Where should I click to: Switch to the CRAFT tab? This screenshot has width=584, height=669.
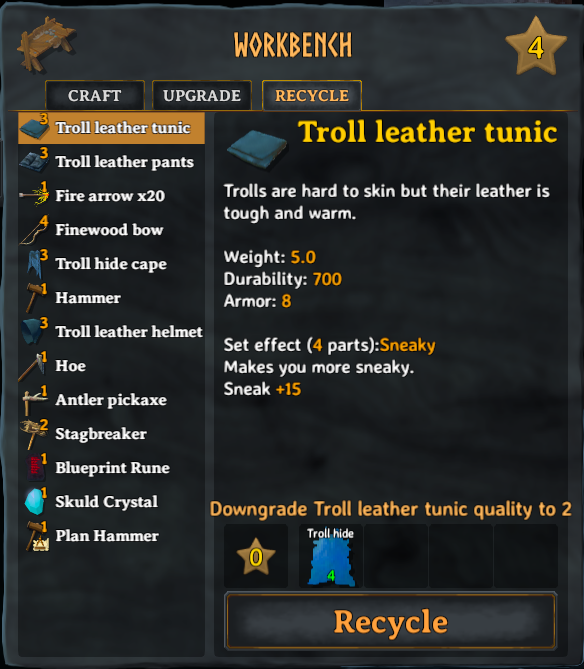[x=95, y=96]
